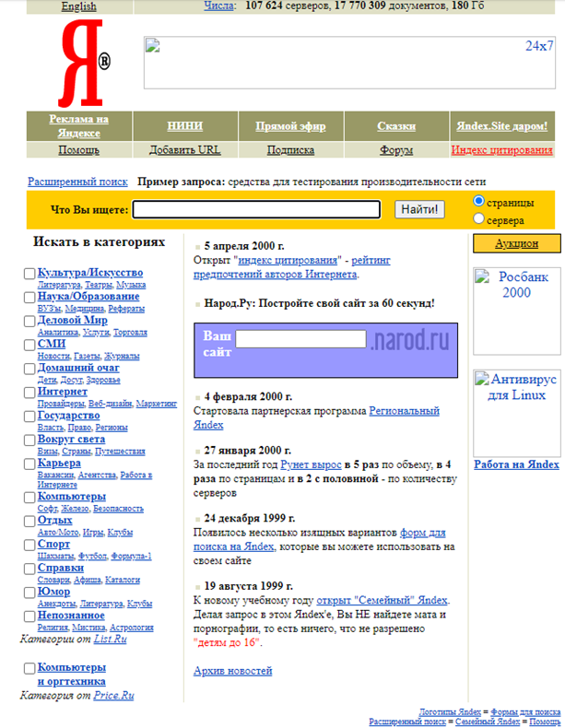
Task: Click the Найти! search button
Action: click(x=419, y=209)
